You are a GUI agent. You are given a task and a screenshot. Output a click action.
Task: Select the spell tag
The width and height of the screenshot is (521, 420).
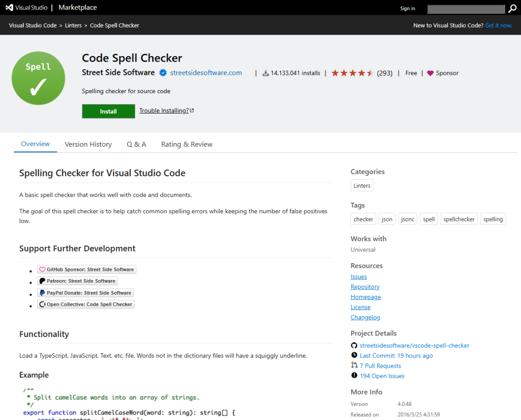click(428, 219)
